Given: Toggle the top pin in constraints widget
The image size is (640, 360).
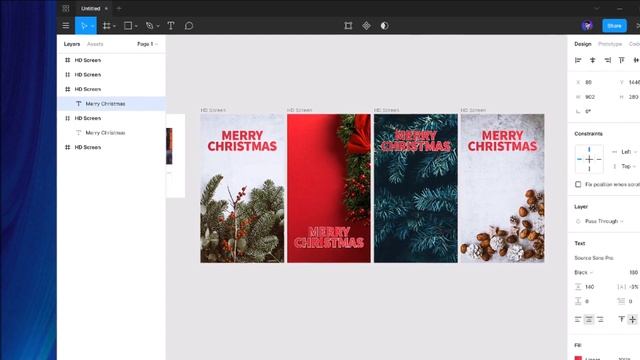Looking at the screenshot, I should (589, 149).
